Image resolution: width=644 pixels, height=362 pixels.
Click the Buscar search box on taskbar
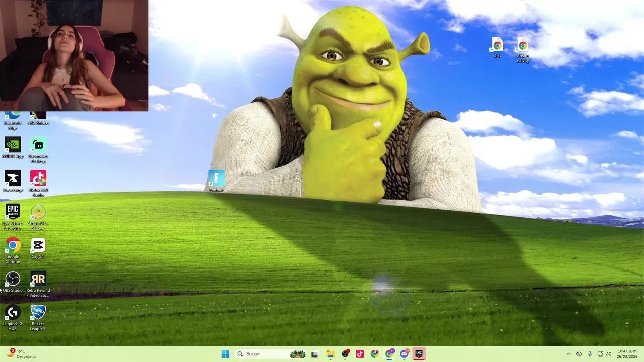[271, 354]
